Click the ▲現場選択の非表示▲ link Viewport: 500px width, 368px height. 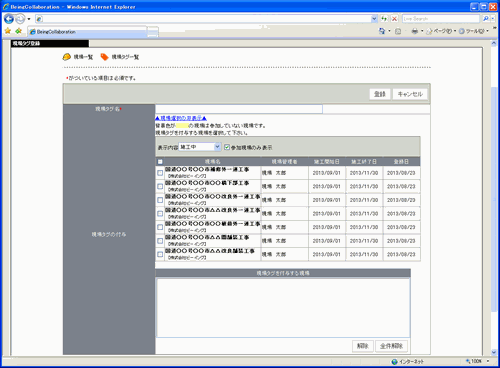click(x=181, y=118)
